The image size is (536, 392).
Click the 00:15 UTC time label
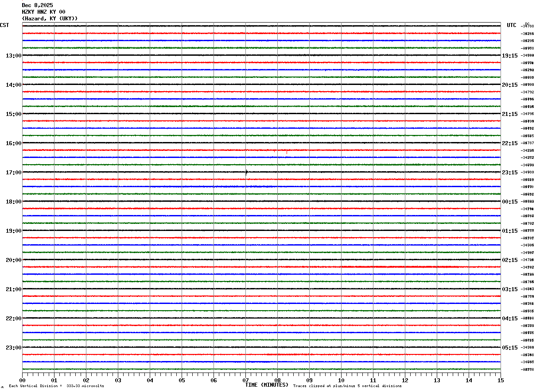[x=509, y=202]
